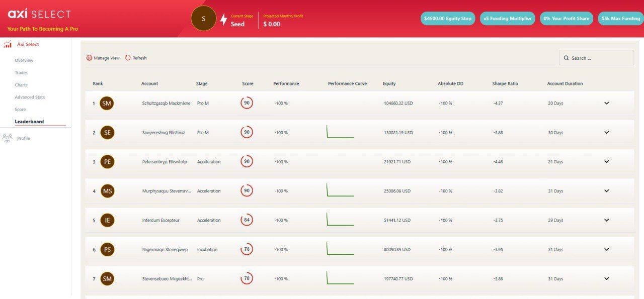Select the Trades sidebar entry

21,72
